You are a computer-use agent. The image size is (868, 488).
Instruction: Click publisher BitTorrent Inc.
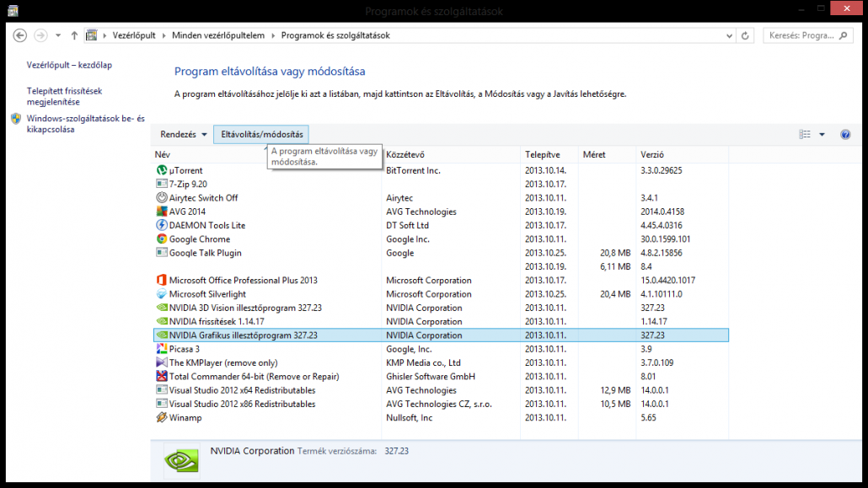[413, 170]
